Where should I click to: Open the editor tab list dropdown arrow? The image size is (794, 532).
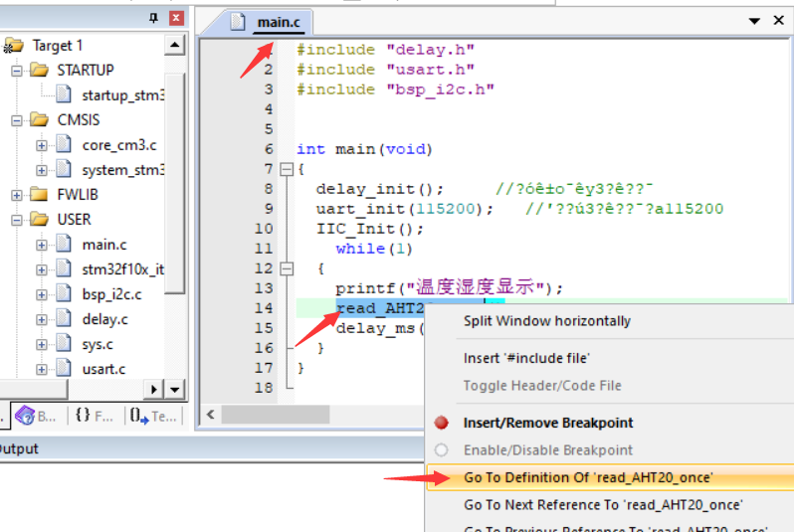(754, 21)
